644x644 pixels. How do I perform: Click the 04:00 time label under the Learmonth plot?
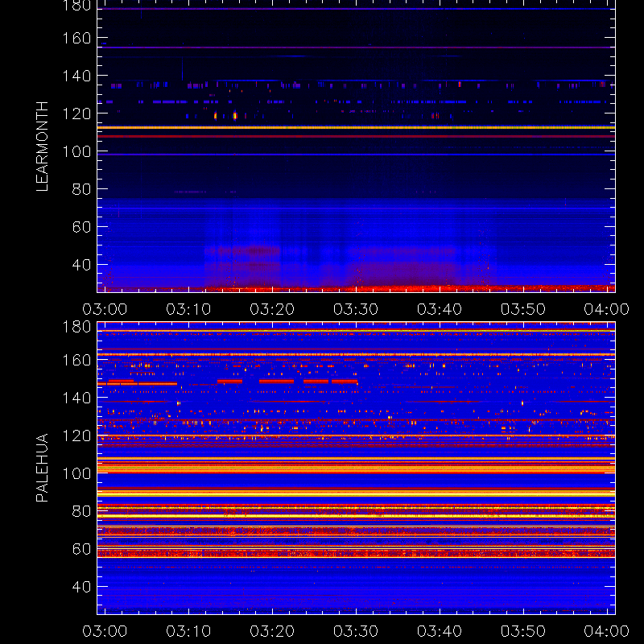pos(607,309)
